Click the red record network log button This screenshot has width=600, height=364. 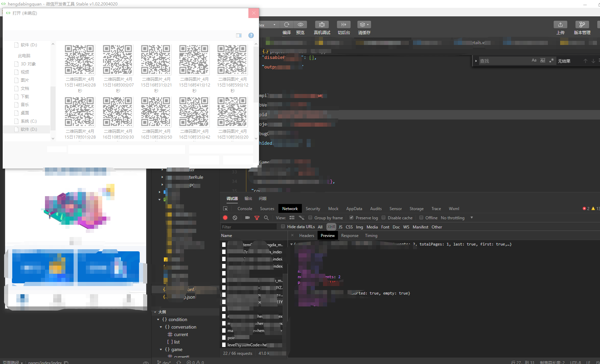pyautogui.click(x=225, y=218)
